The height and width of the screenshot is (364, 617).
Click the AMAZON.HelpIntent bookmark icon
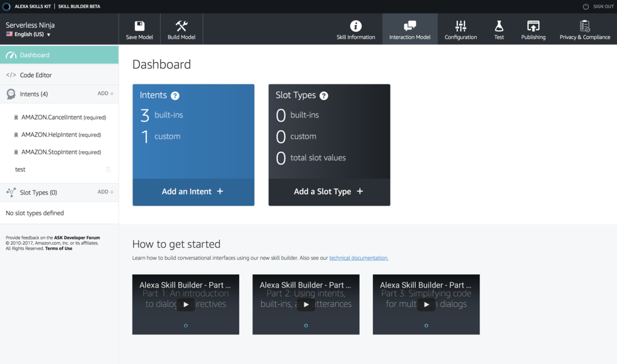coord(16,134)
